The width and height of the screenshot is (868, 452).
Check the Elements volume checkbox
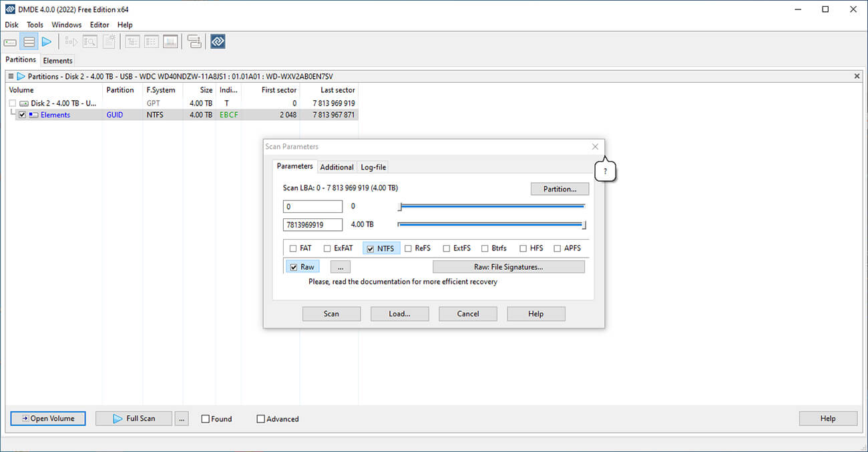coord(22,114)
